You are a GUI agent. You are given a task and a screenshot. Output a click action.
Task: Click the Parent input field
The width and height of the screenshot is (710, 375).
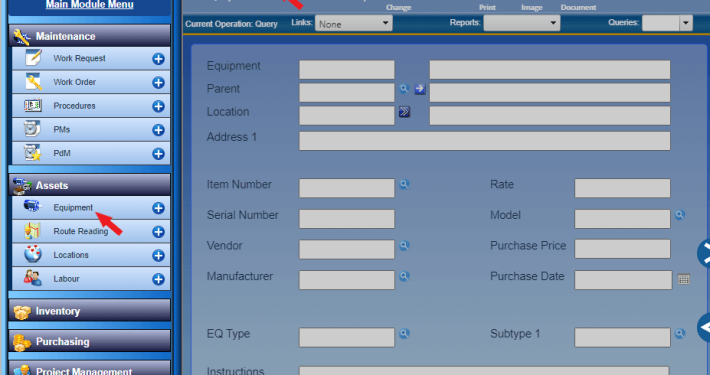pos(347,93)
